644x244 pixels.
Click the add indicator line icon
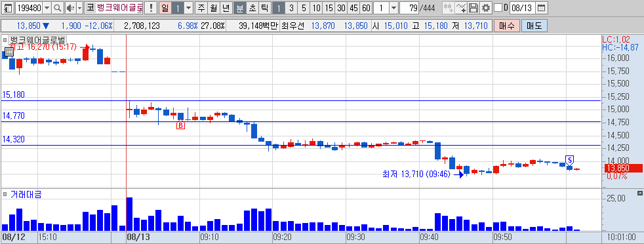pos(461,8)
